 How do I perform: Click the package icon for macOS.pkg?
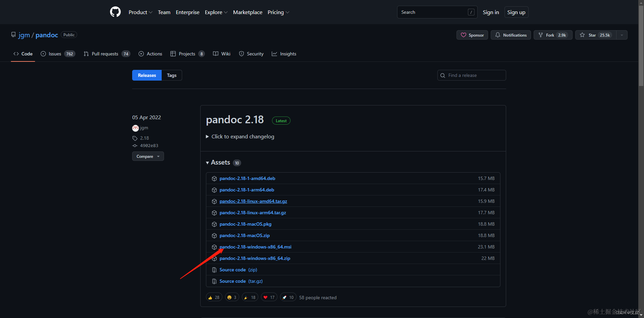coord(214,224)
